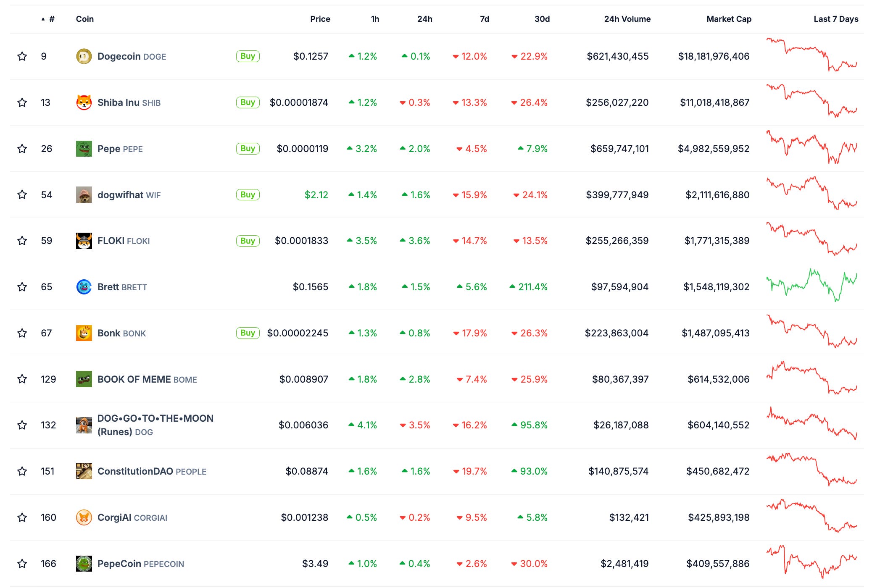
Task: Toggle favorite star for PepeCoin
Action: 22,564
